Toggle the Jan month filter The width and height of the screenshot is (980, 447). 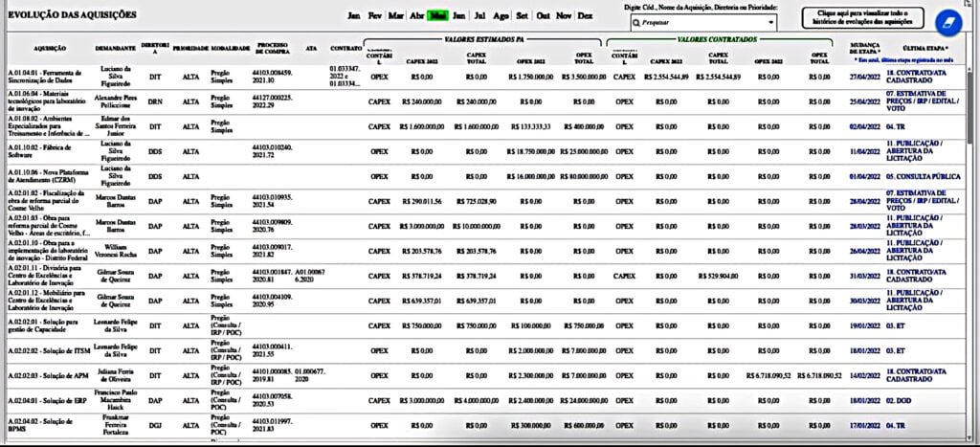354,16
